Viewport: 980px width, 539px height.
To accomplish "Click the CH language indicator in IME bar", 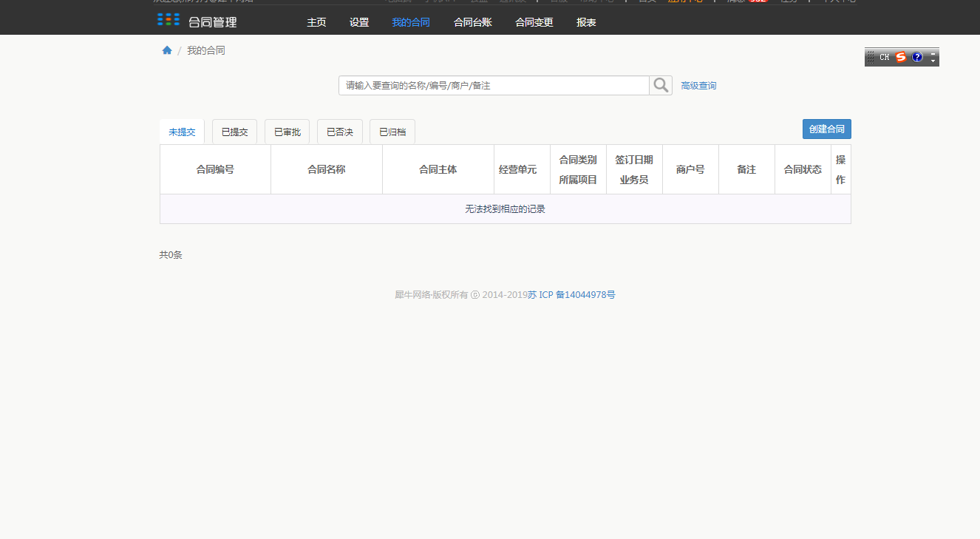I will [x=884, y=57].
